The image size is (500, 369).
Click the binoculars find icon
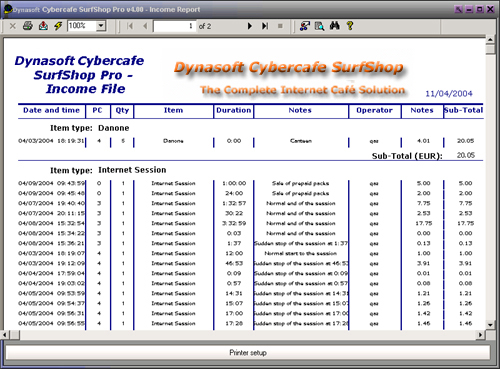click(335, 26)
